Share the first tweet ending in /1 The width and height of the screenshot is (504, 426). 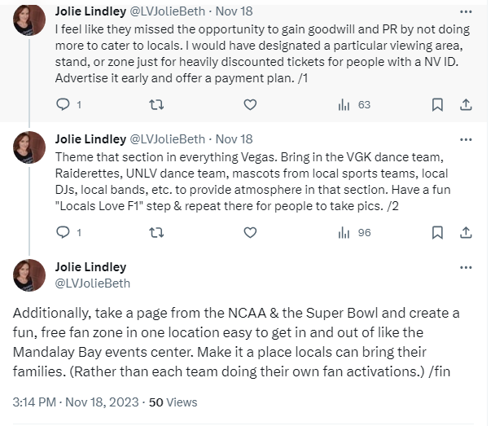[466, 104]
